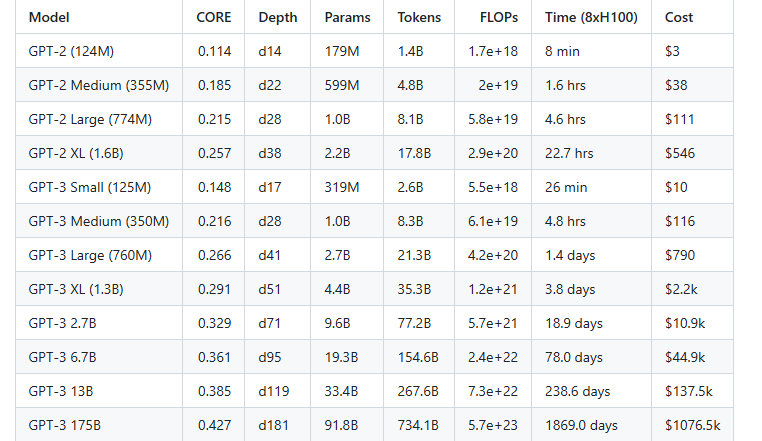Click the Tokens column header
The width and height of the screenshot is (762, 441).
pos(419,17)
